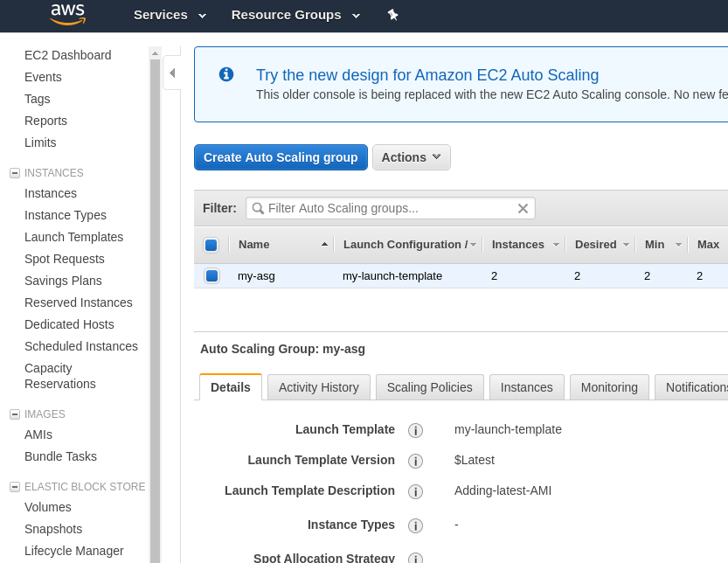The height and width of the screenshot is (563, 728).
Task: Open Snapshots in sidebar
Action: [x=53, y=529]
